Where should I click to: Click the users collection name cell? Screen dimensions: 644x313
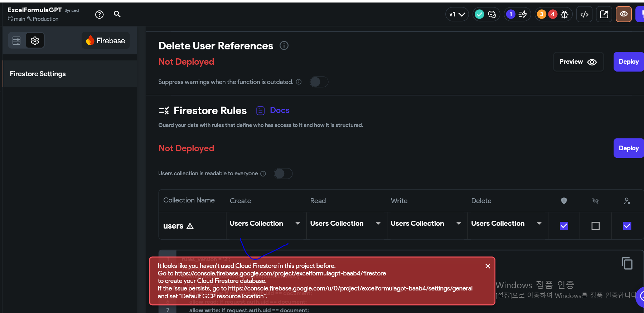[193, 226]
